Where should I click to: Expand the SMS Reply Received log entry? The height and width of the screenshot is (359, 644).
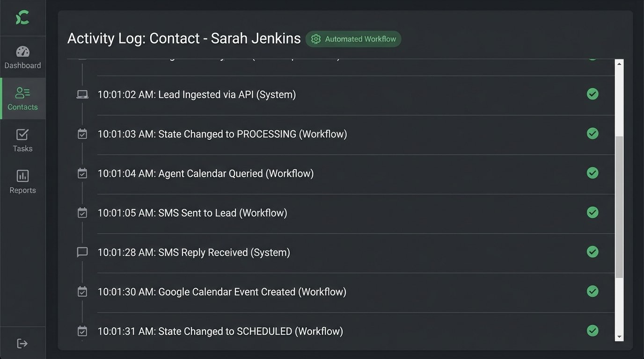[x=194, y=251]
